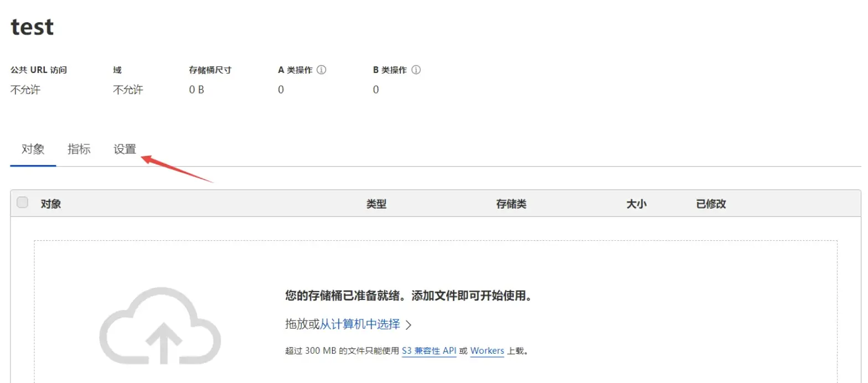Screen dimensions: 868x383
Task: Open the Workers link
Action: tap(487, 351)
